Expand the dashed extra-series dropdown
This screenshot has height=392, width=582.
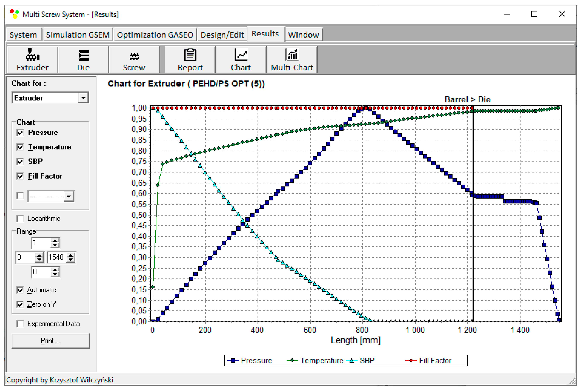pyautogui.click(x=69, y=196)
